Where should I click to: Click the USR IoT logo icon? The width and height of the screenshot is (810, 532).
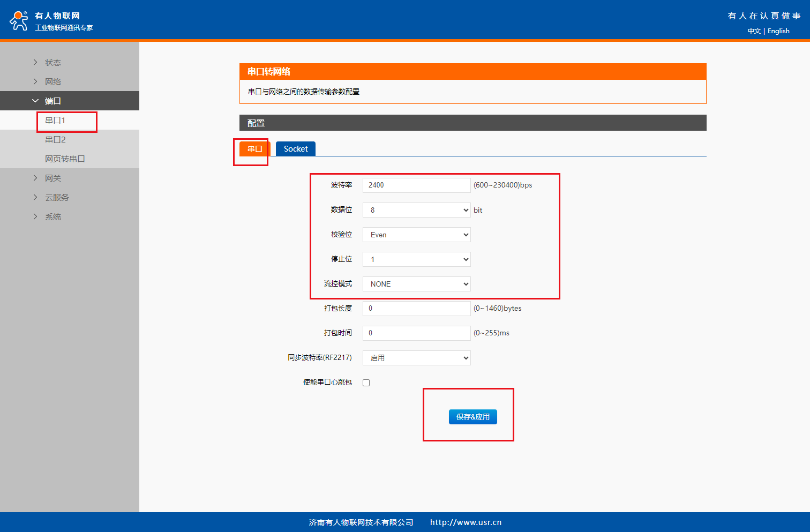(x=19, y=20)
